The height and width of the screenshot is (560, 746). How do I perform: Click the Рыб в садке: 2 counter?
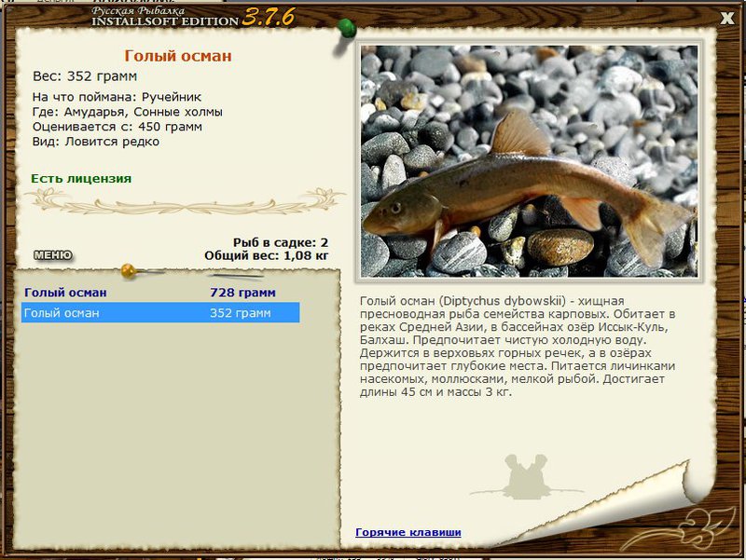pos(281,243)
